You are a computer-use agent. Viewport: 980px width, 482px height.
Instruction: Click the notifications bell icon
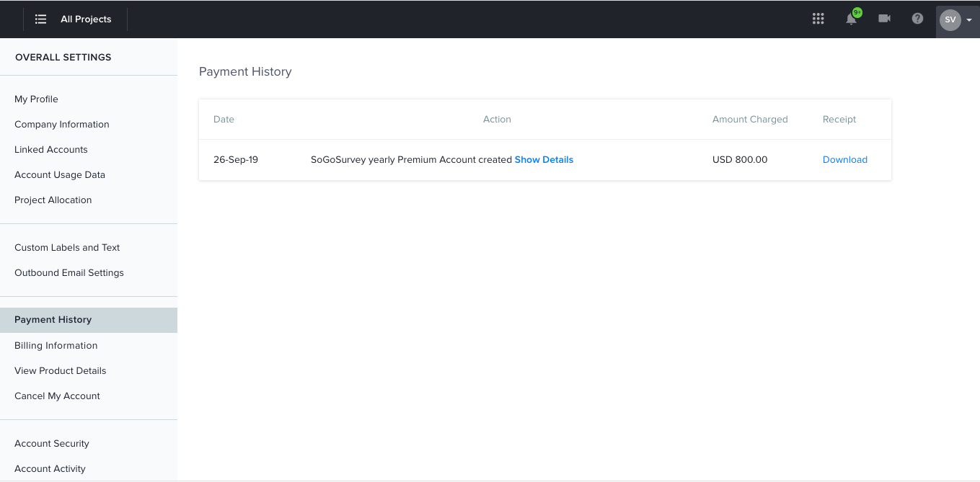pos(851,19)
